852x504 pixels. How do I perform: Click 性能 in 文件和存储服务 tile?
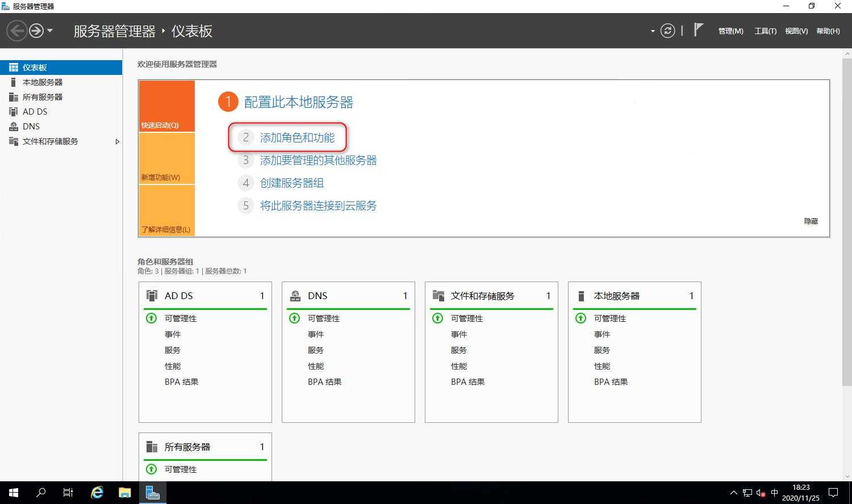(459, 366)
